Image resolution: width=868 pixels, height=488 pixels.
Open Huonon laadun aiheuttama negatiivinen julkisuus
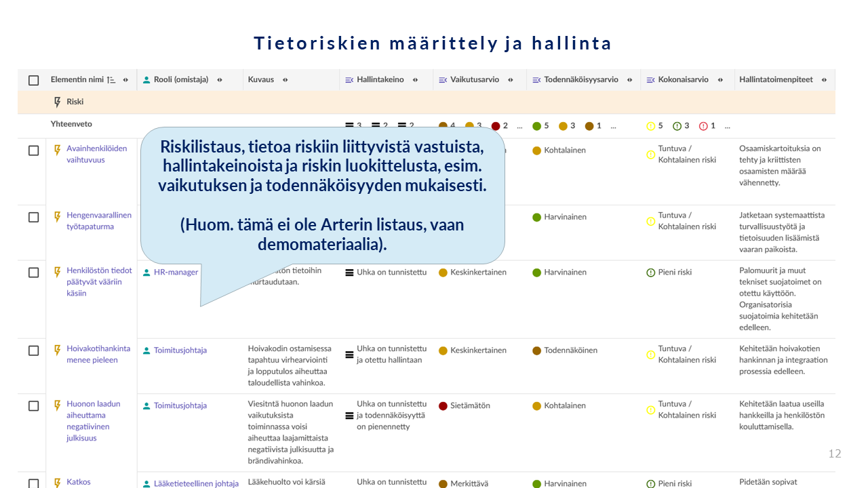(x=94, y=421)
